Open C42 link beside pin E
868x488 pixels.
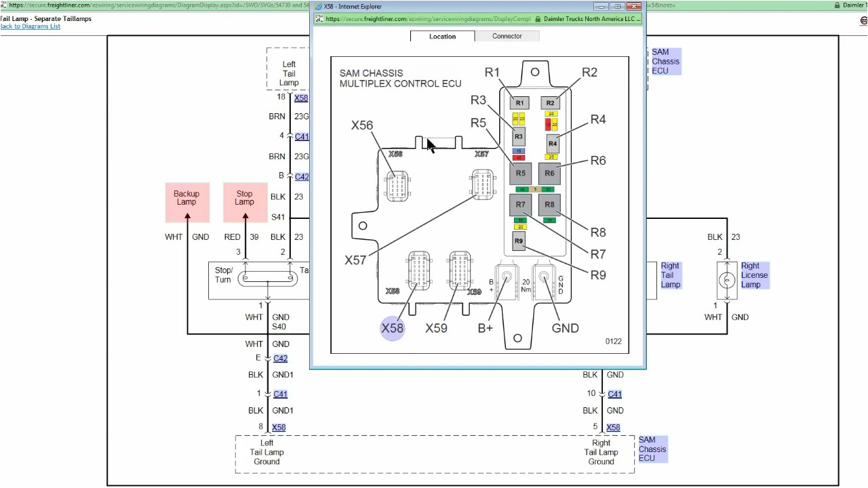click(280, 359)
